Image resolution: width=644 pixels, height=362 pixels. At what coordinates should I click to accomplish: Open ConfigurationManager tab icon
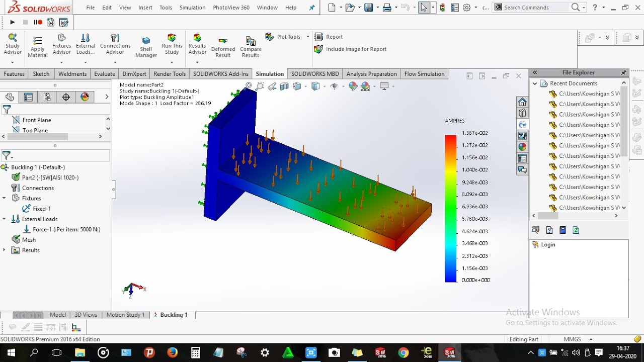47,97
